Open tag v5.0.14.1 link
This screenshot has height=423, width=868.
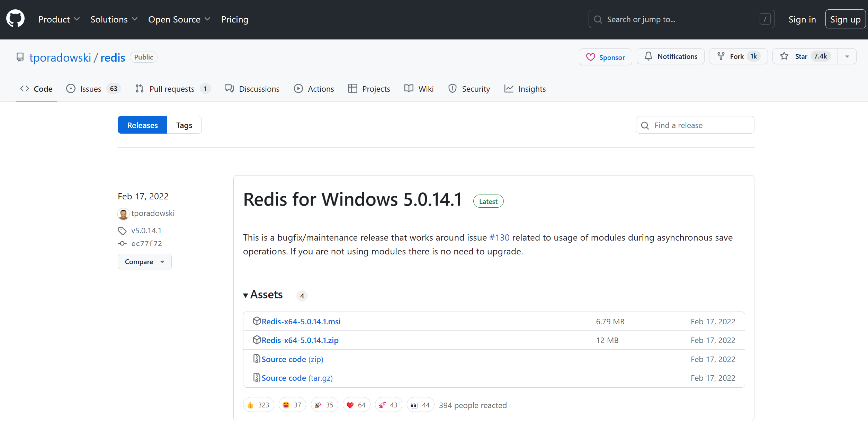click(x=146, y=231)
